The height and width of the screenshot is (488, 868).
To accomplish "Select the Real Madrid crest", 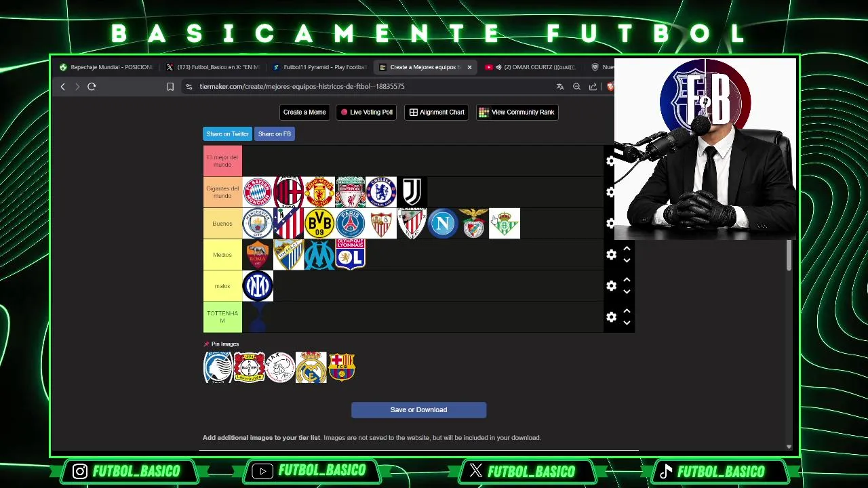I will pyautogui.click(x=311, y=367).
